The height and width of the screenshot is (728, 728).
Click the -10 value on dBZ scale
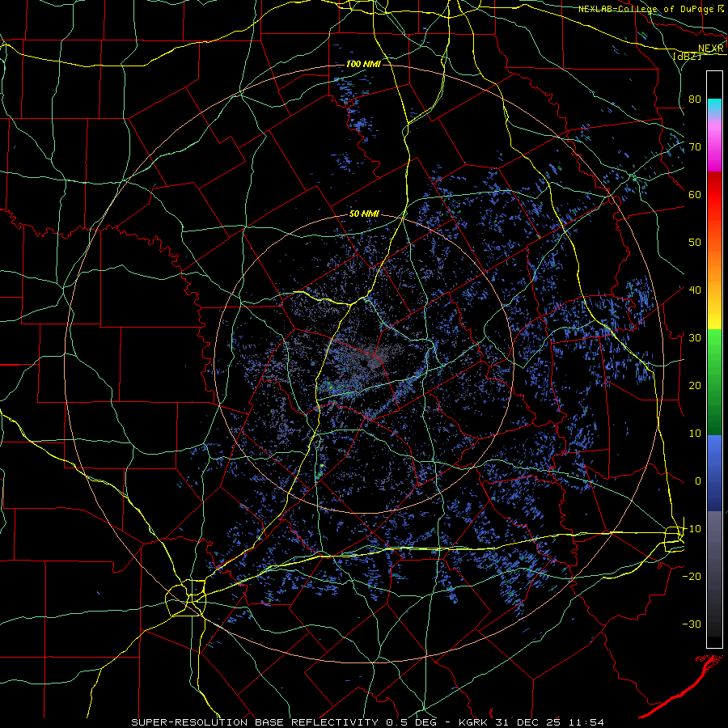(x=692, y=529)
